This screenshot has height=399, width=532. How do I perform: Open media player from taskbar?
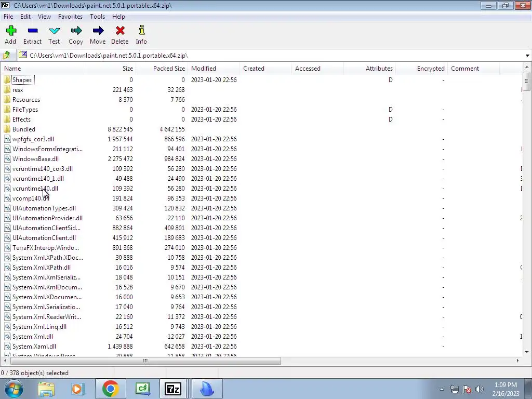(77, 389)
